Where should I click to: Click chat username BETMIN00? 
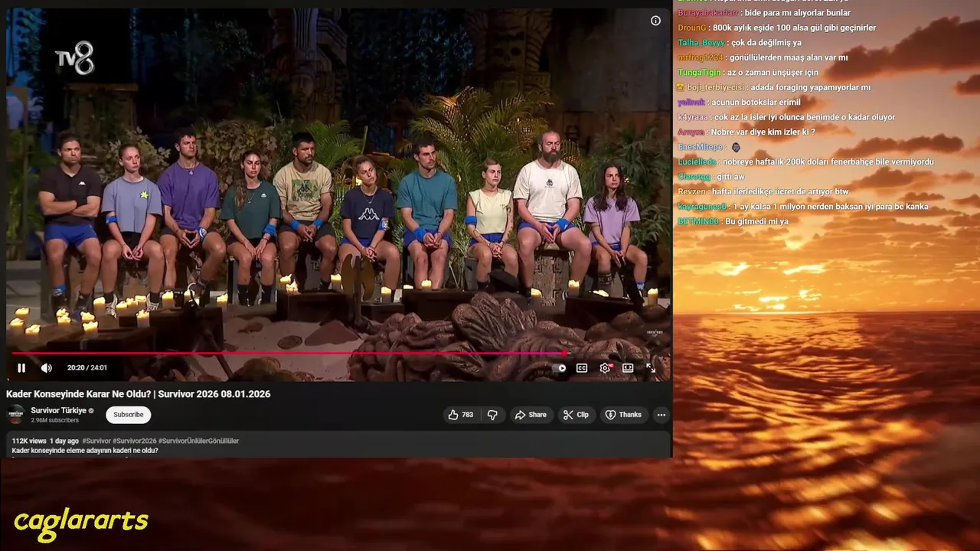pos(698,221)
